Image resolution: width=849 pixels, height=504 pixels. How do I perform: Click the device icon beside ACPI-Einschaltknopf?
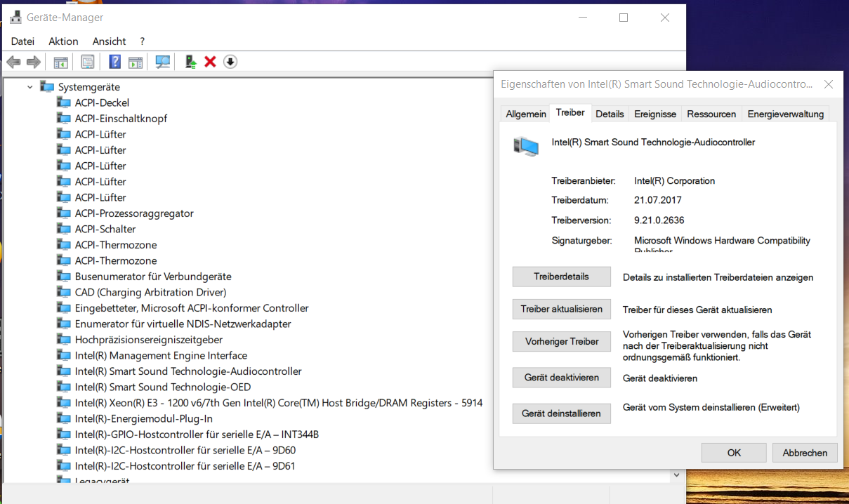click(64, 119)
